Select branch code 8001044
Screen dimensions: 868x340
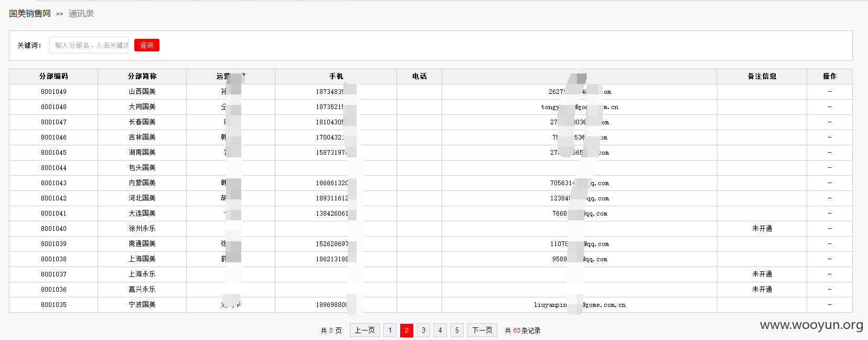click(53, 167)
